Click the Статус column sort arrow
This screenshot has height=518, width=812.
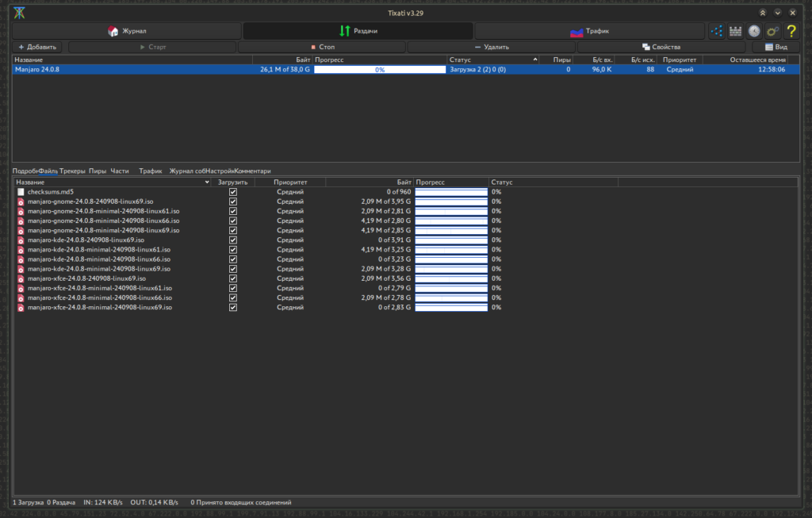coord(535,59)
